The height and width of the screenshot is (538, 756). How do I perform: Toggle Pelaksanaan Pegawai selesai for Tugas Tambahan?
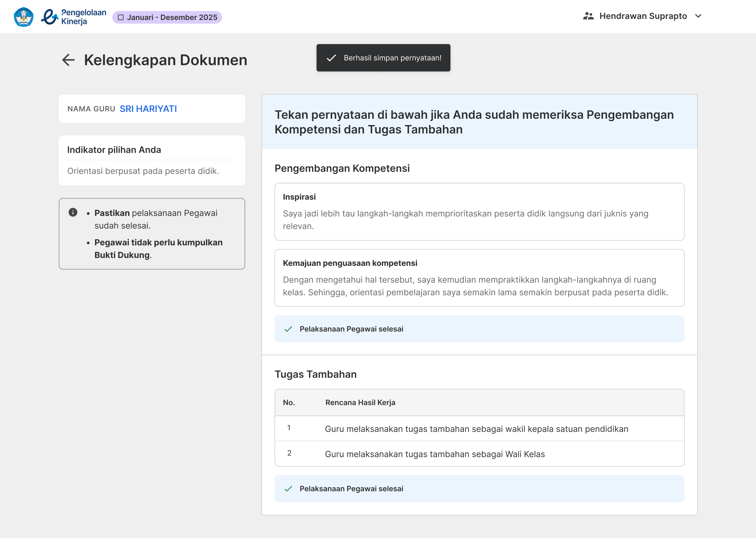479,489
